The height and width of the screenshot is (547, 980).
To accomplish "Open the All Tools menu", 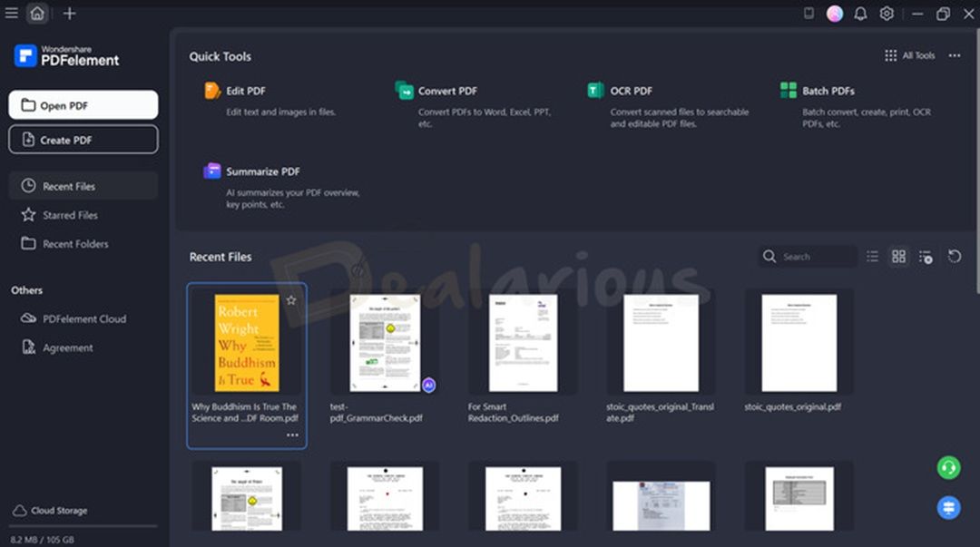I will (910, 55).
